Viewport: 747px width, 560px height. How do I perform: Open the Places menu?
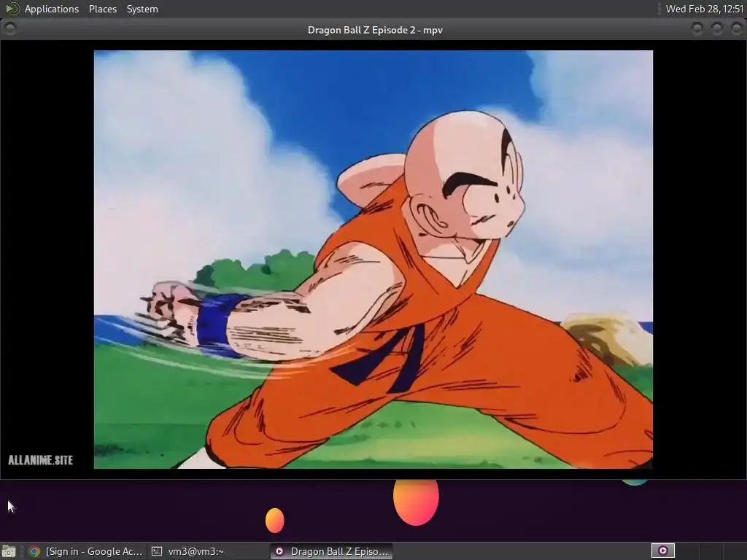pyautogui.click(x=102, y=9)
